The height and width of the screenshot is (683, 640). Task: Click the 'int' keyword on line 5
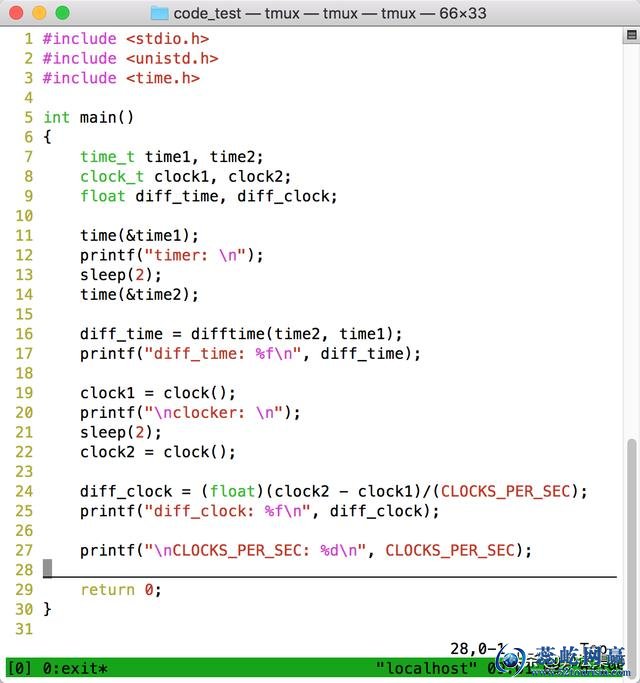pyautogui.click(x=57, y=118)
